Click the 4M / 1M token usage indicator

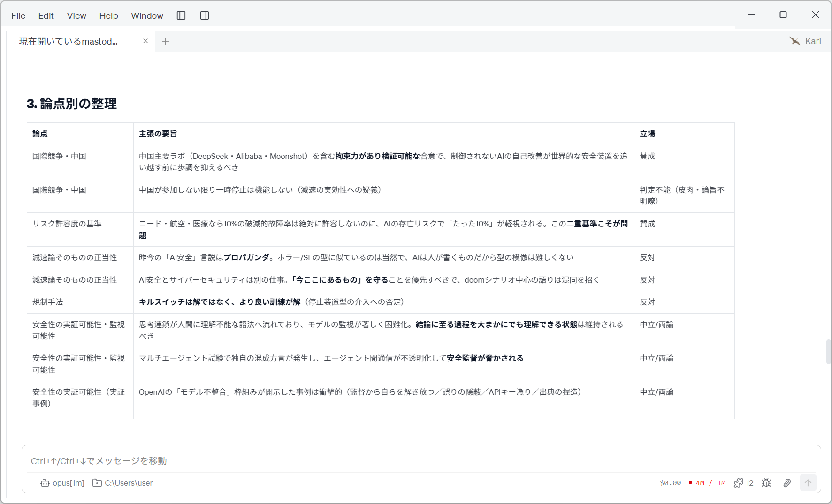[x=707, y=483]
